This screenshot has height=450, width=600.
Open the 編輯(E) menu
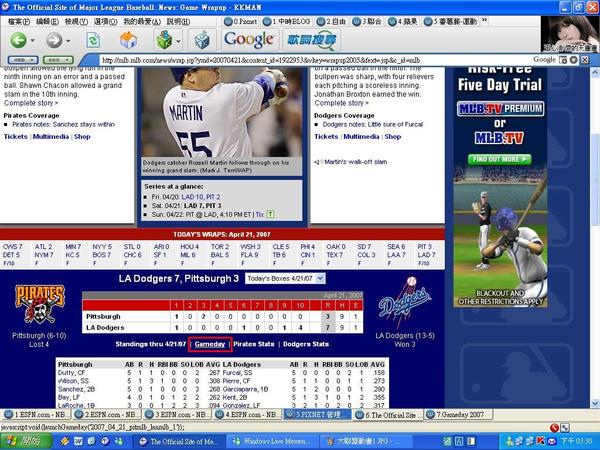click(x=47, y=21)
